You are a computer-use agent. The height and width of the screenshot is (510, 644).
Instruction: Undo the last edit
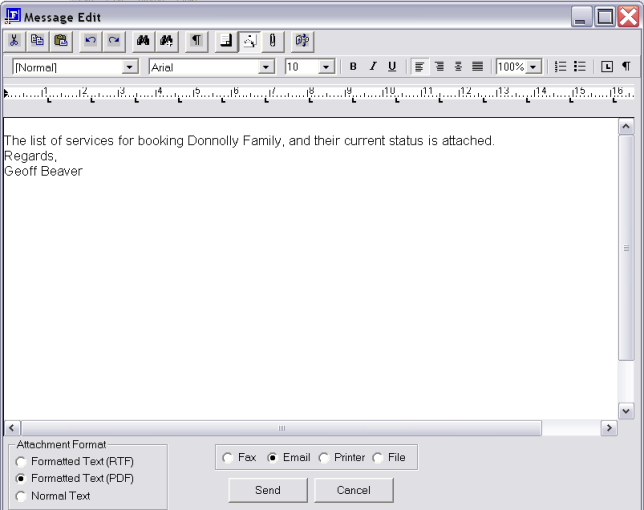90,41
